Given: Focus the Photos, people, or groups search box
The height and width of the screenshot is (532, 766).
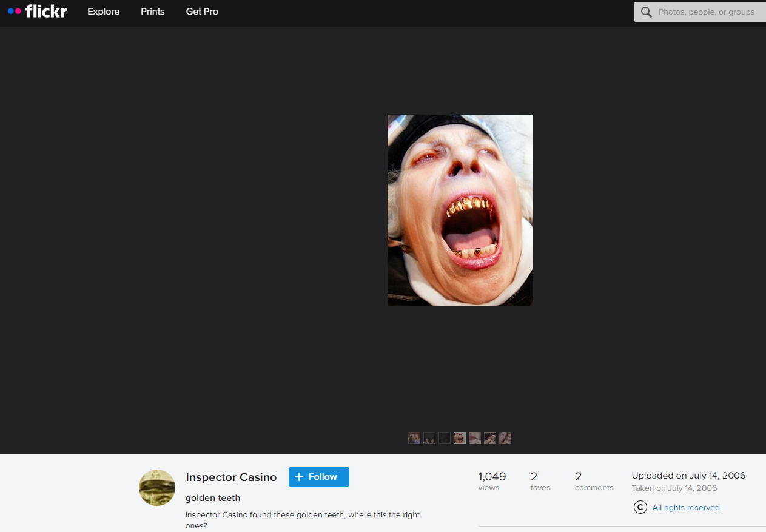Looking at the screenshot, I should (707, 12).
